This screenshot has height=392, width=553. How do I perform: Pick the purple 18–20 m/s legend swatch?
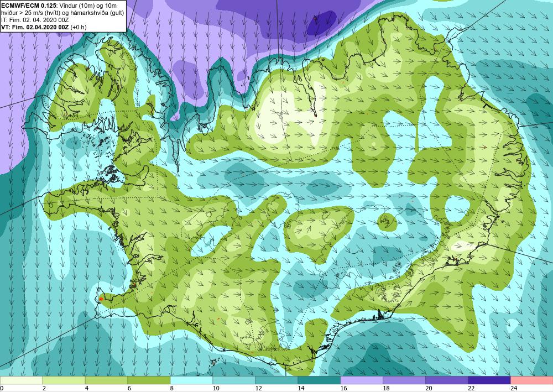pos(404,380)
